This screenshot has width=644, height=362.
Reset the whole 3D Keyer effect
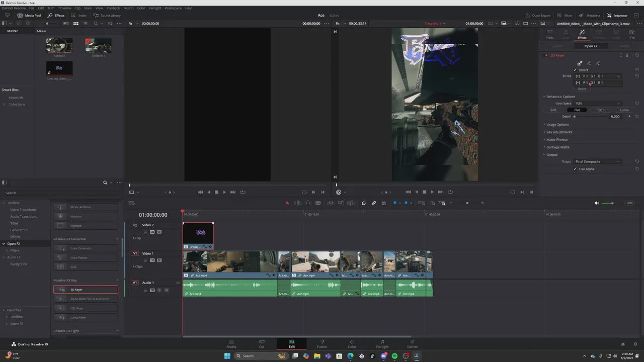point(637,55)
